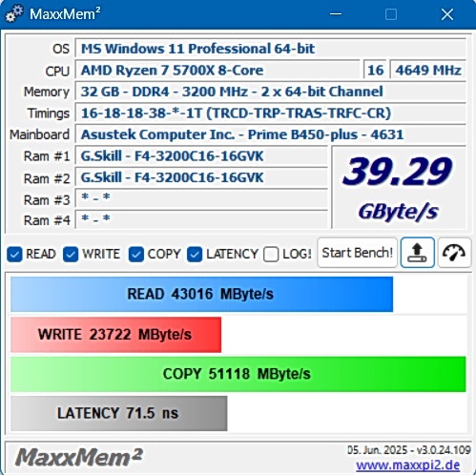This screenshot has width=476, height=475.
Task: Click the LATENCY 71.5 ns result bar
Action: 119,413
